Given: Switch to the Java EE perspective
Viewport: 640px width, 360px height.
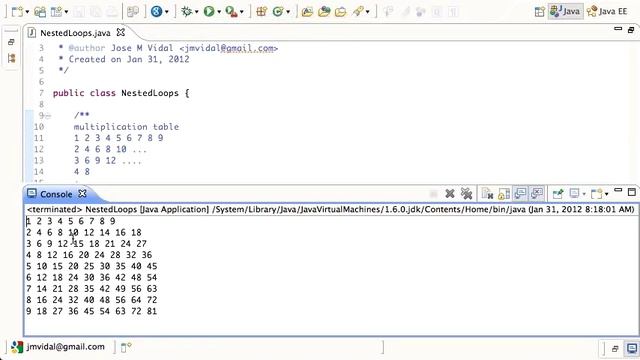Looking at the screenshot, I should click(607, 11).
